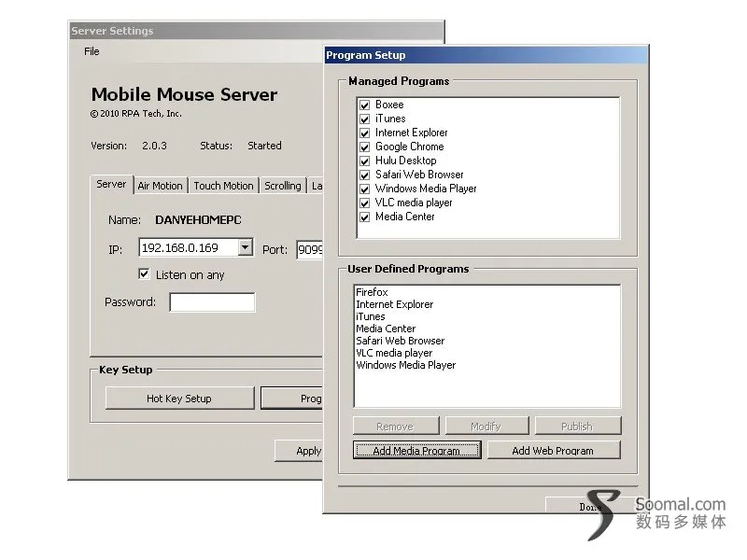Viewport: 747px width, 560px height.
Task: Switch to the Server tab
Action: coord(111,184)
